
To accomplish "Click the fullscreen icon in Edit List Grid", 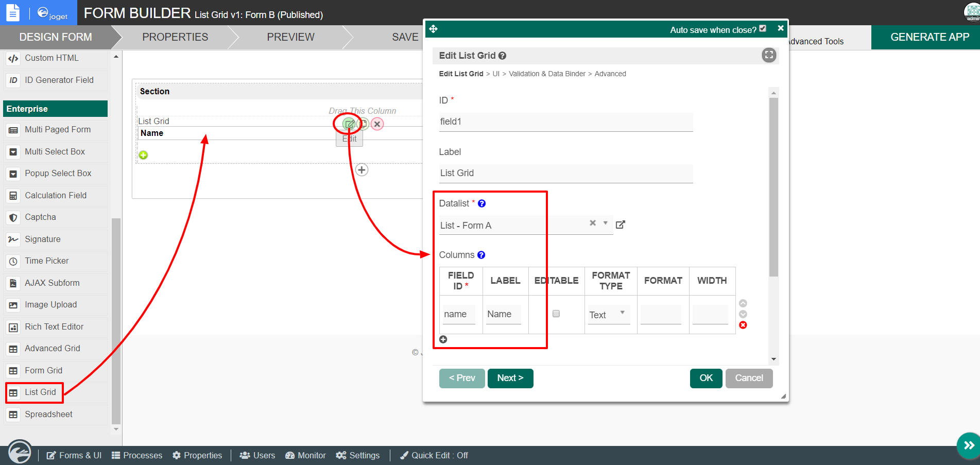I will [x=768, y=55].
